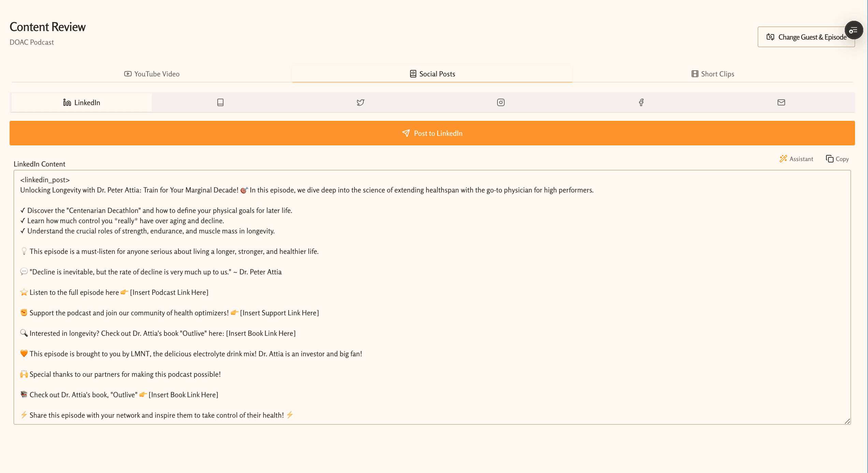The width and height of the screenshot is (868, 473).
Task: Open the Instagram icon tab
Action: (501, 102)
